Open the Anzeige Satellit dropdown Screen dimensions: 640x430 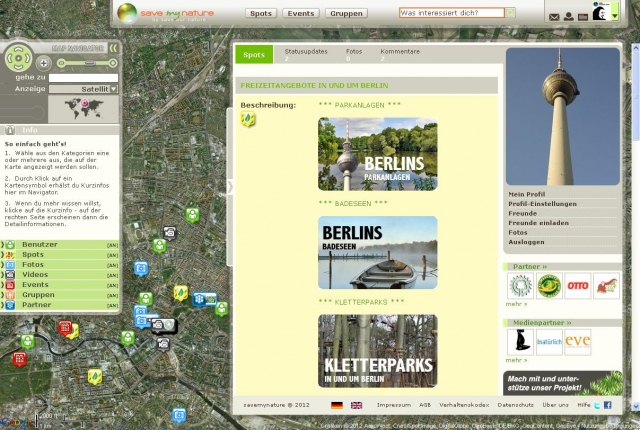(83, 89)
